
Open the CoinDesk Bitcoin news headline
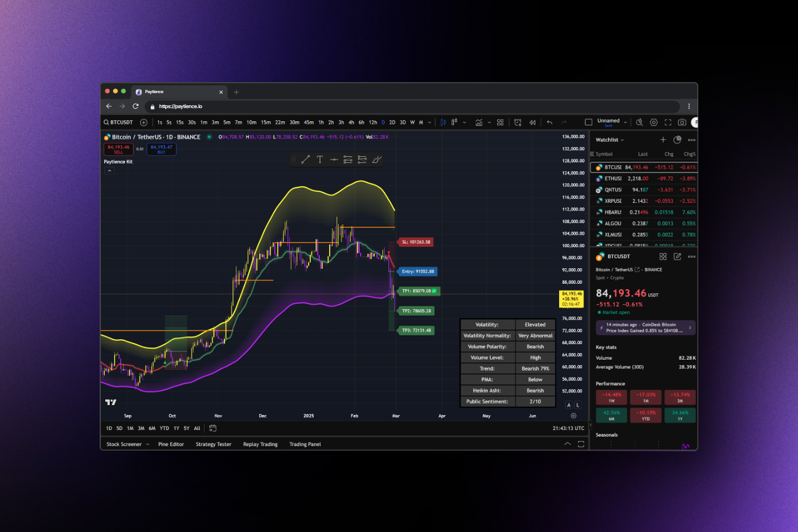point(646,328)
